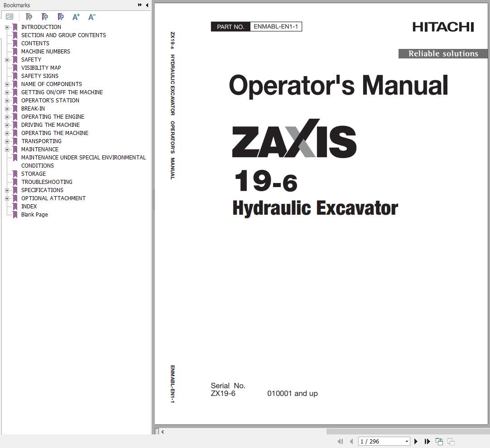Viewport: 490px width, 448px height.
Task: Open the SAFETY SIGNS bookmark
Action: tap(40, 76)
